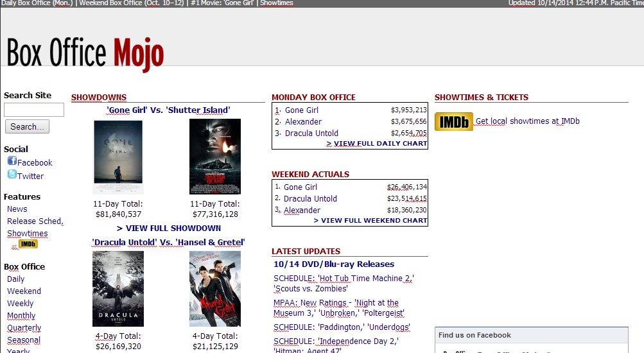Click the small IMDb badge under Showtimes
Viewport: 644px width, 353px height.
click(28, 245)
